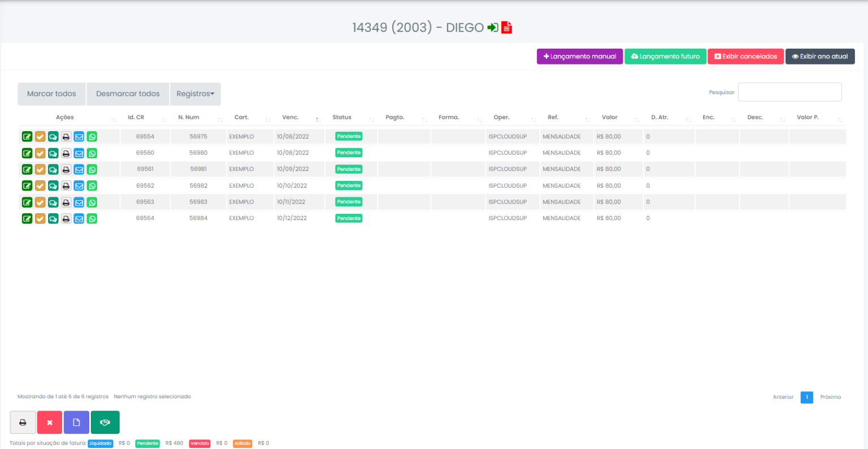The image size is (868, 449).
Task: Switch to Exibir ano atual view
Action: coord(820,57)
